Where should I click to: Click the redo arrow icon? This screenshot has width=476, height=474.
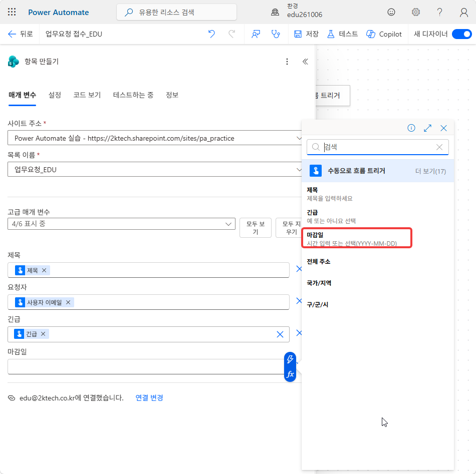[x=231, y=34]
